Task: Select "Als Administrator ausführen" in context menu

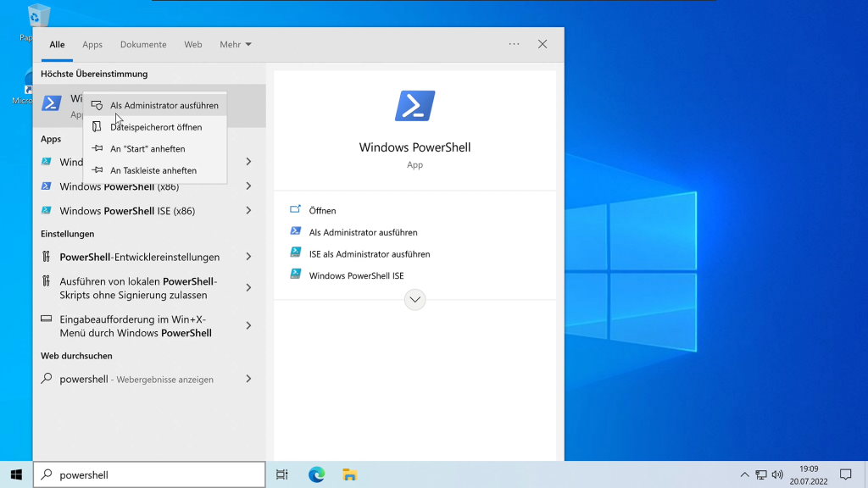Action: tap(155, 105)
